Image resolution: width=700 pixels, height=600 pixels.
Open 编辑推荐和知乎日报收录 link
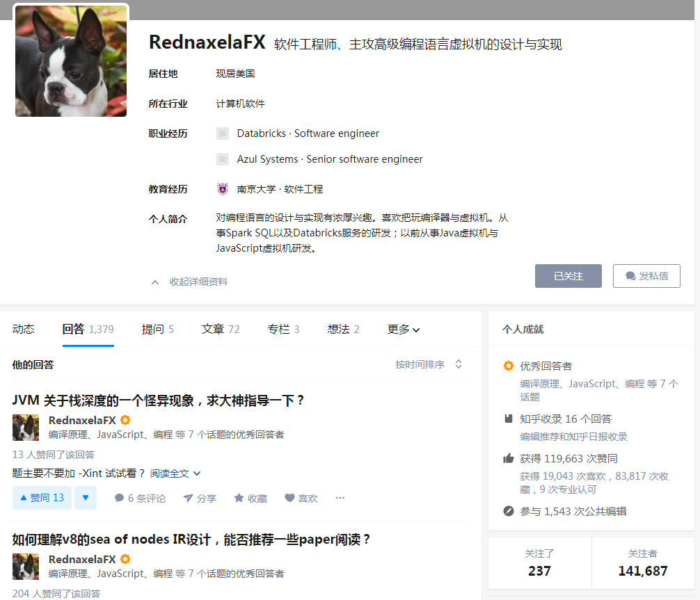573,437
